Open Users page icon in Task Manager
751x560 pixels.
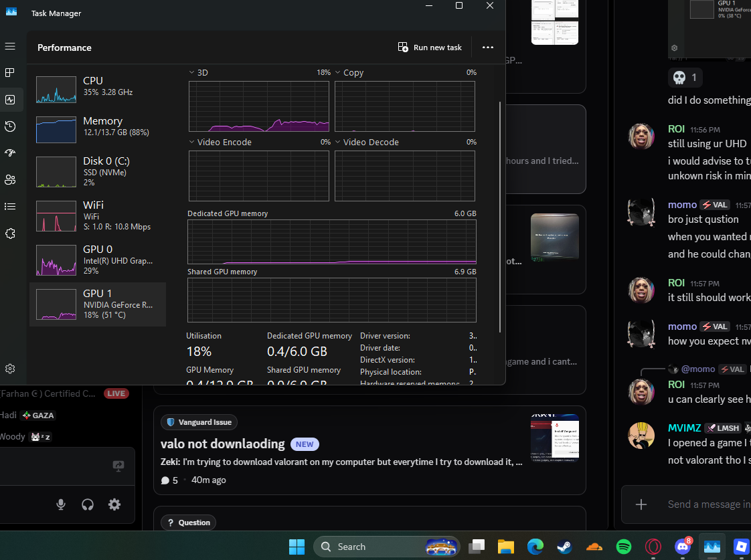(10, 179)
